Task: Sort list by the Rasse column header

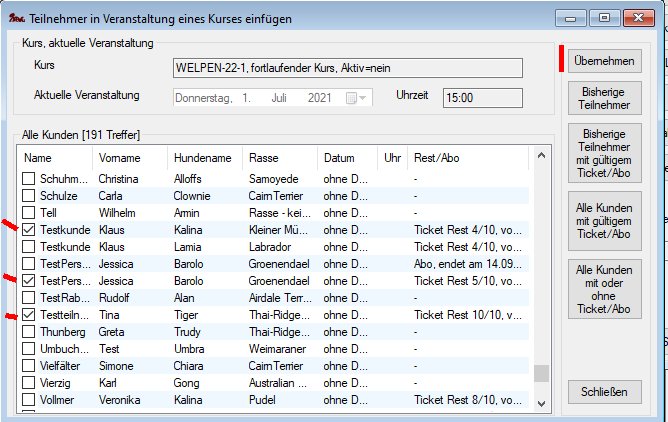Action: (264, 158)
